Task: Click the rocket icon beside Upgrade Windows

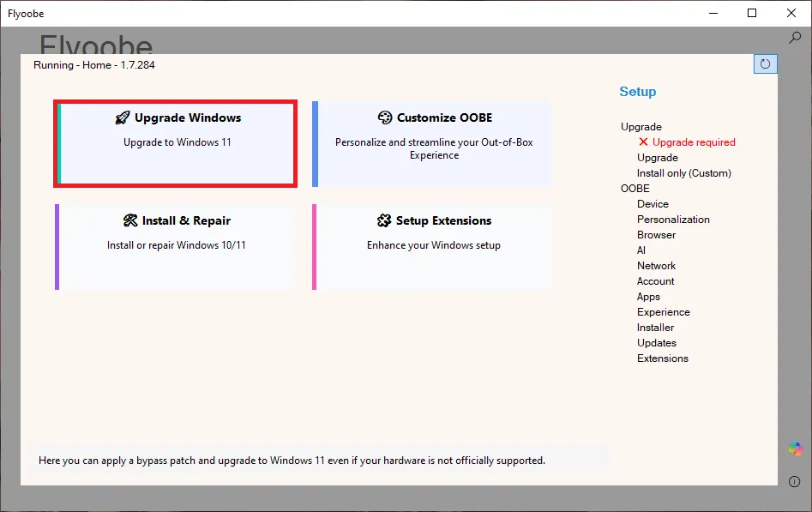Action: coord(123,117)
